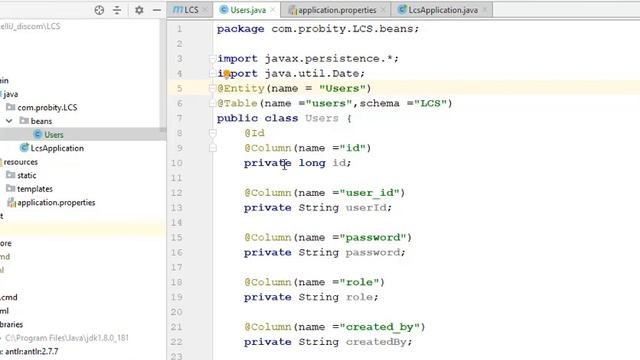The height and width of the screenshot is (360, 640).
Task: Select the antlr:antlr:2.7.7 library entry
Action: [x=31, y=351]
